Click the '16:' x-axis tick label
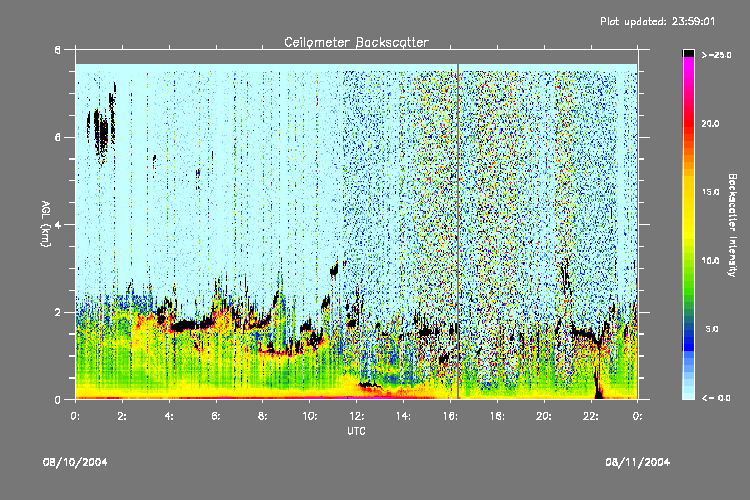This screenshot has width=750, height=500. point(450,416)
